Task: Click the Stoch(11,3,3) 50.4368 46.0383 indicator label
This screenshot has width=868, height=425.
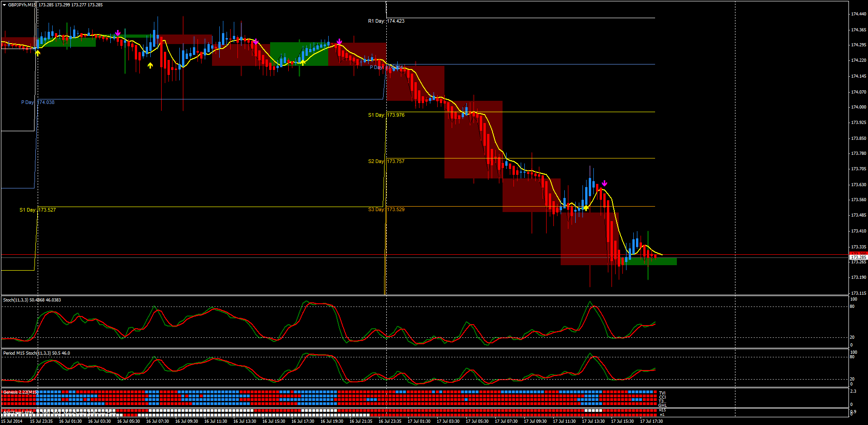Action: [32, 300]
